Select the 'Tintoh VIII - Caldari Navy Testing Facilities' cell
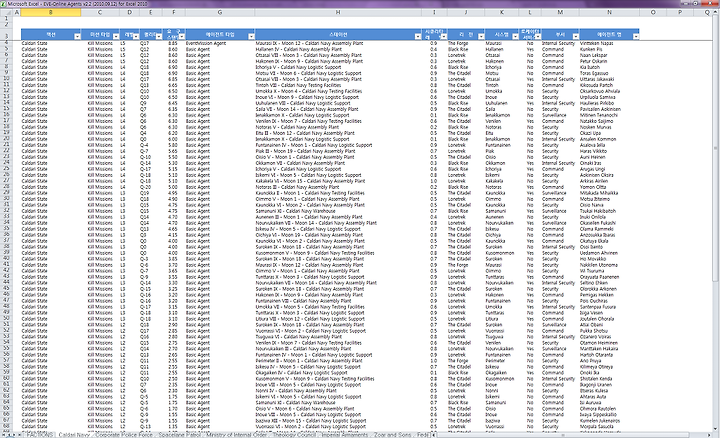This screenshot has width=720, height=438. pos(338,85)
